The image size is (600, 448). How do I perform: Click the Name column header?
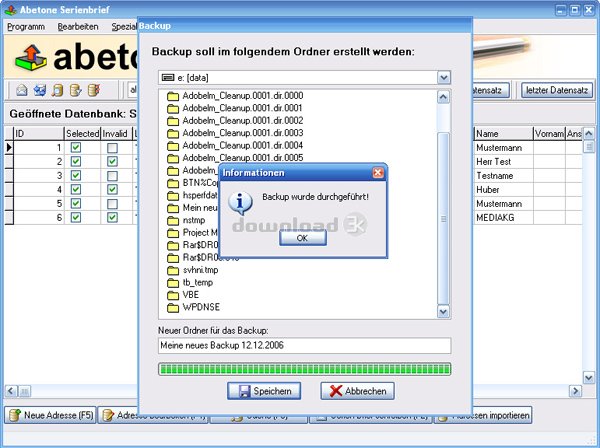point(504,134)
